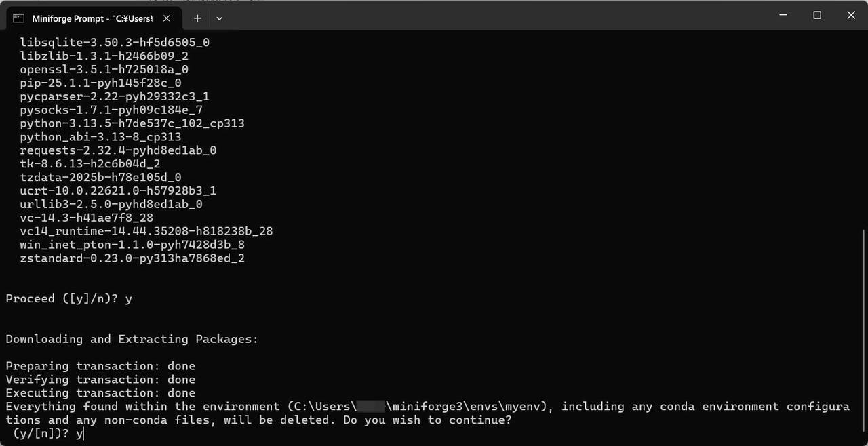
Task: Click the vertical scrollbar thumb
Action: (x=863, y=335)
